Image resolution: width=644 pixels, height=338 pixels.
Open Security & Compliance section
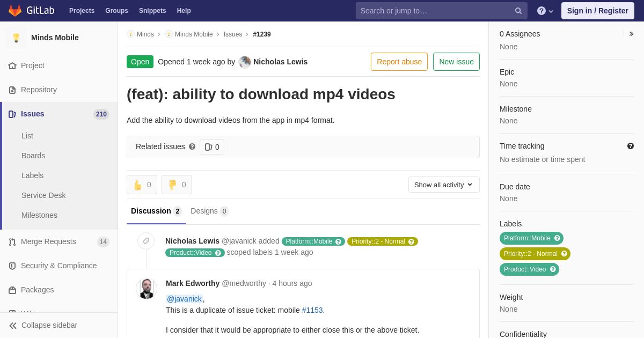click(58, 266)
